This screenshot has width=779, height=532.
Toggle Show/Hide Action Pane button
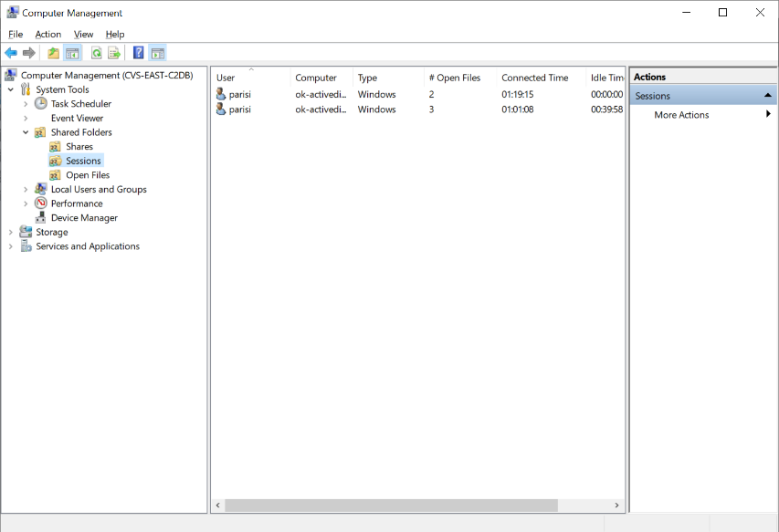pyautogui.click(x=157, y=53)
